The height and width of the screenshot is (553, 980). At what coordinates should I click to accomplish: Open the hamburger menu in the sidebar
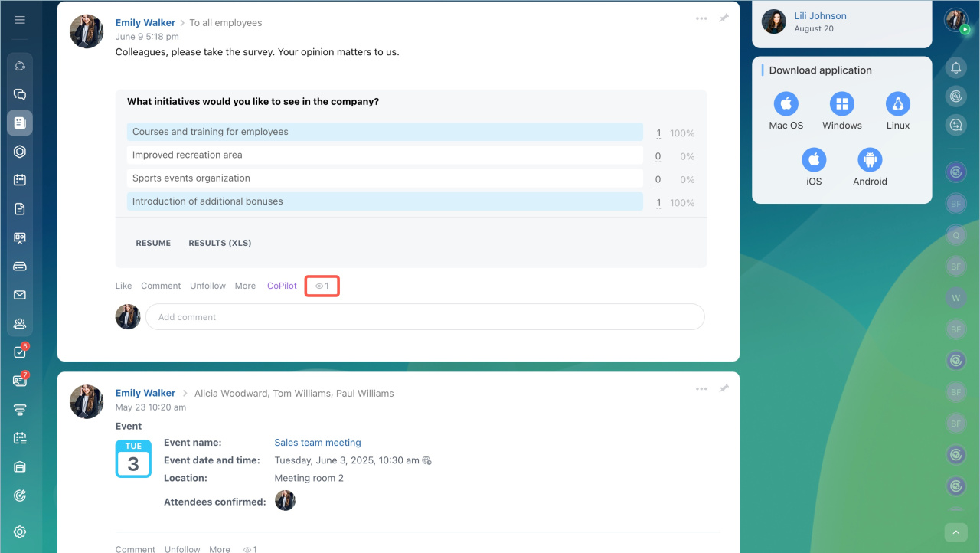click(20, 20)
